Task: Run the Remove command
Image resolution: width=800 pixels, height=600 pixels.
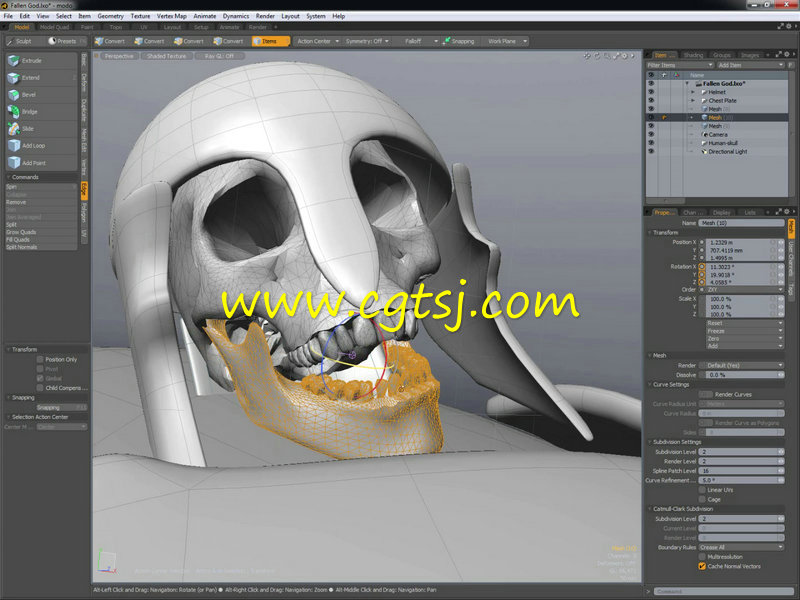Action: pyautogui.click(x=41, y=202)
